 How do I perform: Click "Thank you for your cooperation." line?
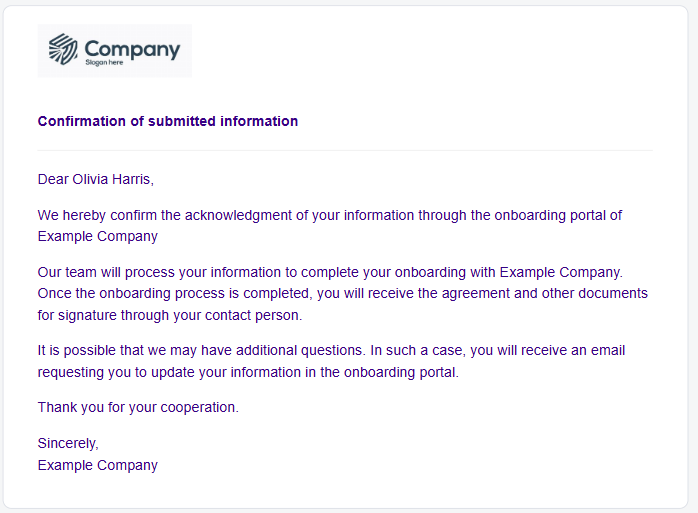click(x=138, y=407)
